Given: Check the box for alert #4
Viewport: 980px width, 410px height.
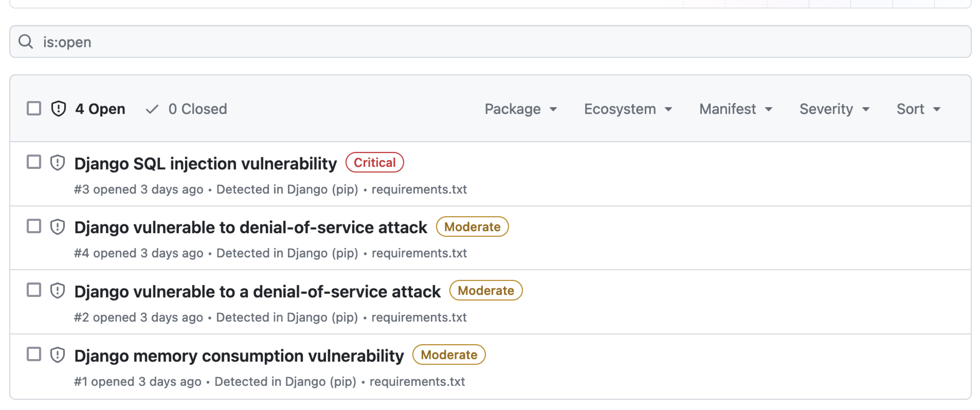Looking at the screenshot, I should point(34,226).
